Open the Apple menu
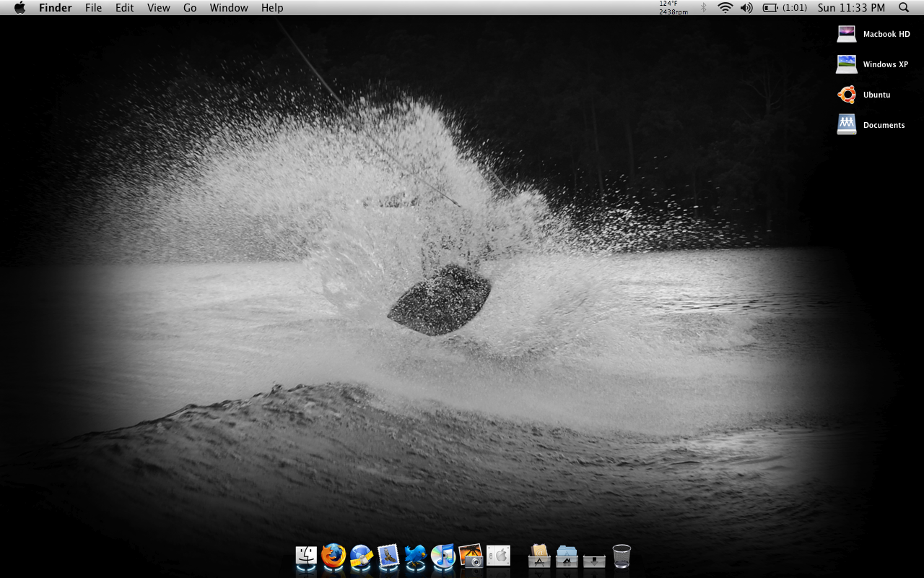The width and height of the screenshot is (924, 578). pos(19,7)
